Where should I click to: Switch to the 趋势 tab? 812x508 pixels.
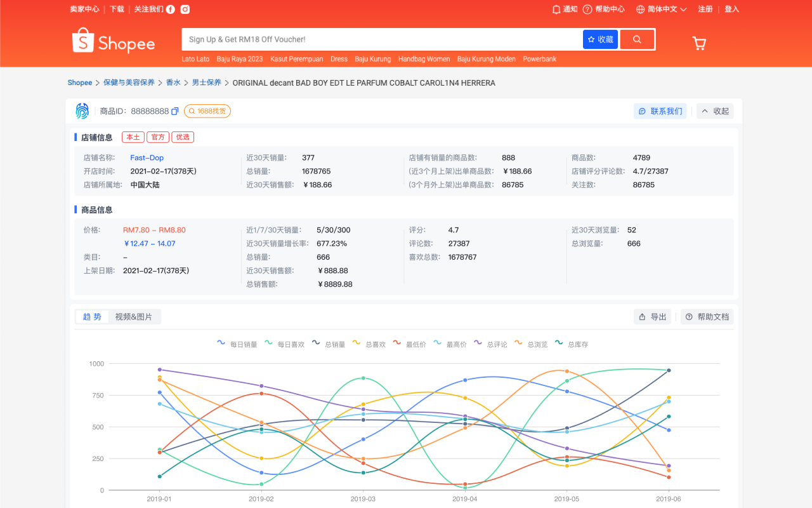point(92,317)
